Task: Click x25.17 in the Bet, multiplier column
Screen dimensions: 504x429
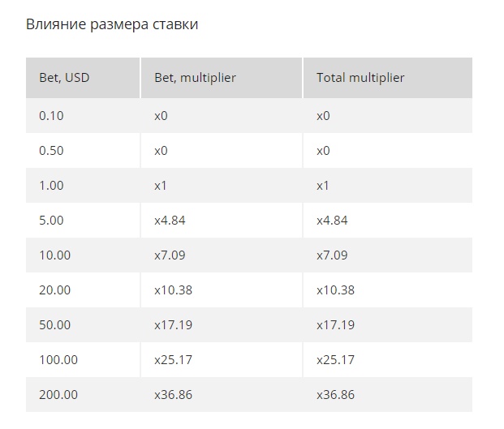Action: tap(173, 360)
